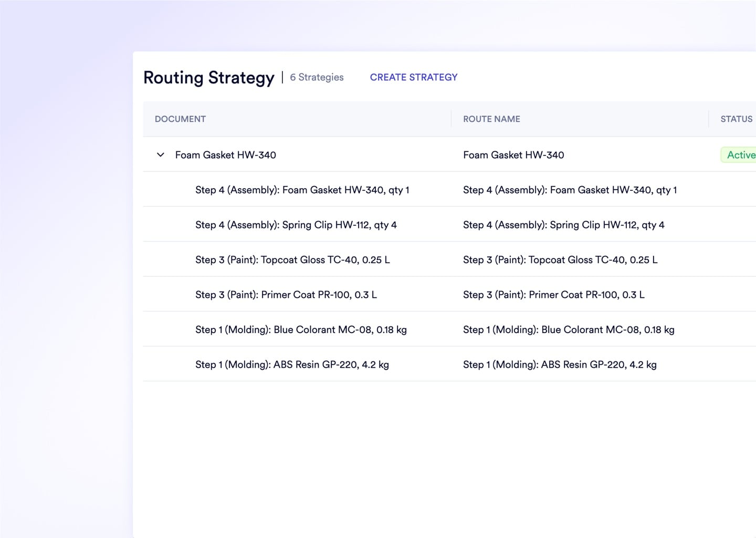This screenshot has height=538, width=756.
Task: Click the Routing Strategy page title
Action: (209, 77)
